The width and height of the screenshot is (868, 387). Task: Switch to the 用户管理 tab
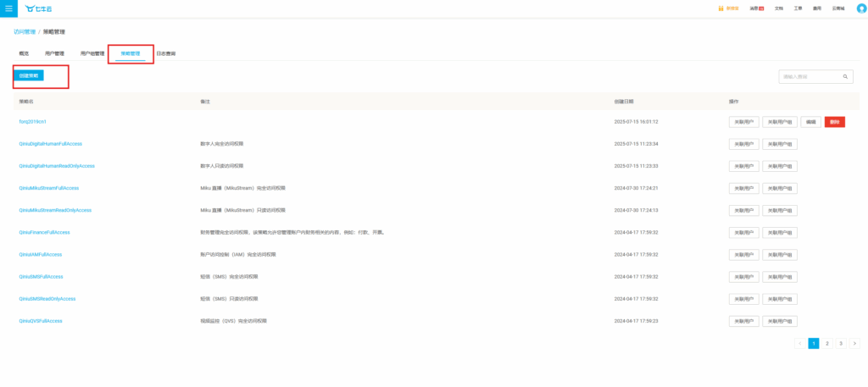(x=54, y=53)
